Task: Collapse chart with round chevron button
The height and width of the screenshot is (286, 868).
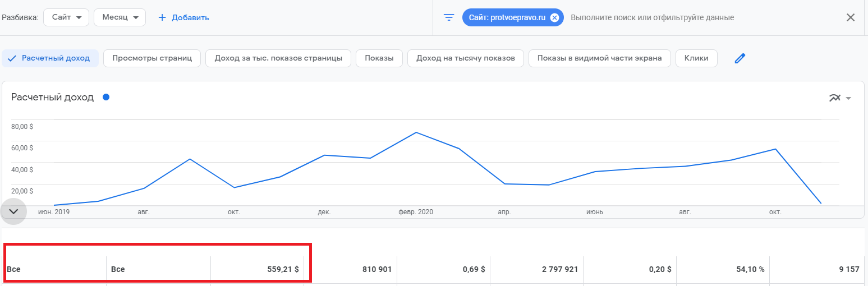Action: (14, 211)
